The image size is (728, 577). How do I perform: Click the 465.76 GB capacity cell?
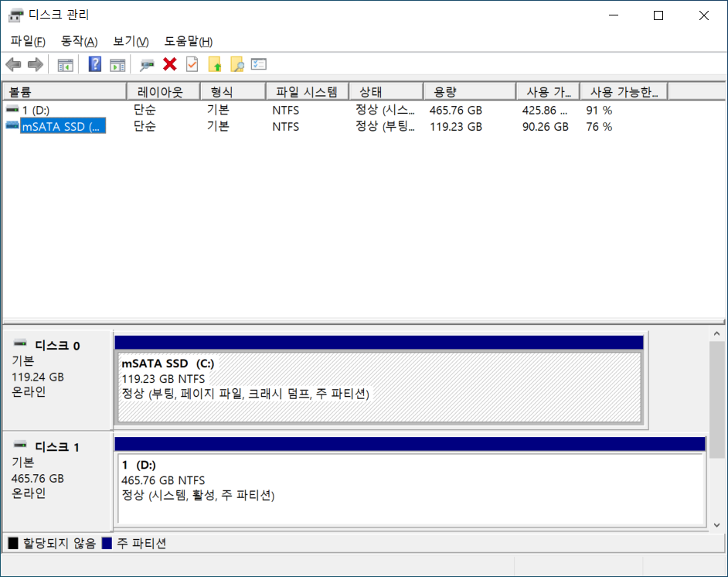coord(455,111)
